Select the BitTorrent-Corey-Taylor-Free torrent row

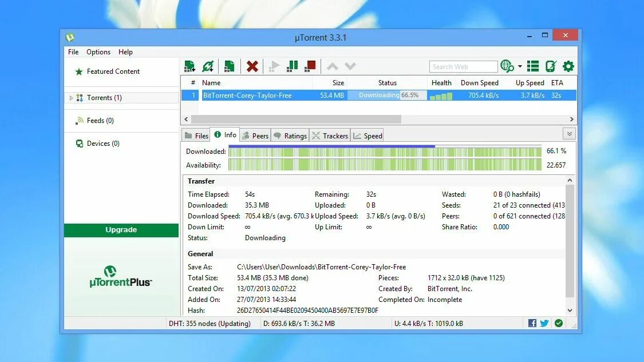379,96
